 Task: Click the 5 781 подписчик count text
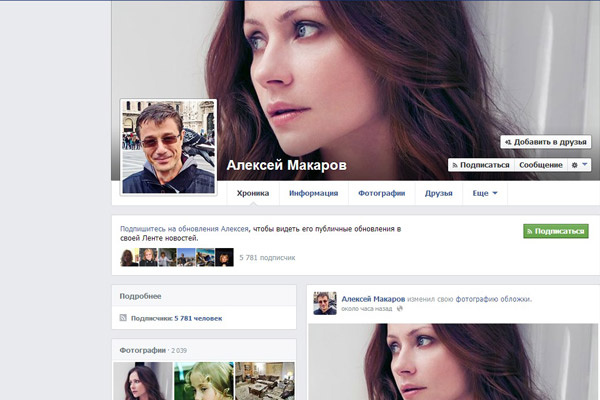[267, 258]
